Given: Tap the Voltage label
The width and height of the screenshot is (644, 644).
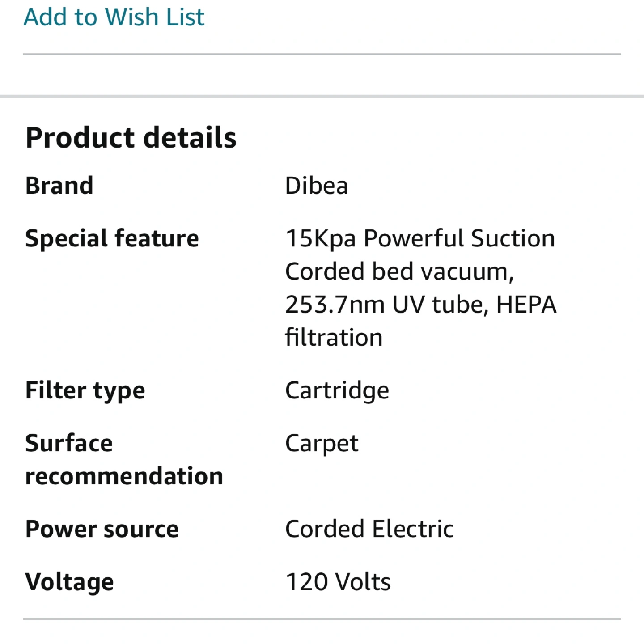Looking at the screenshot, I should [x=69, y=582].
